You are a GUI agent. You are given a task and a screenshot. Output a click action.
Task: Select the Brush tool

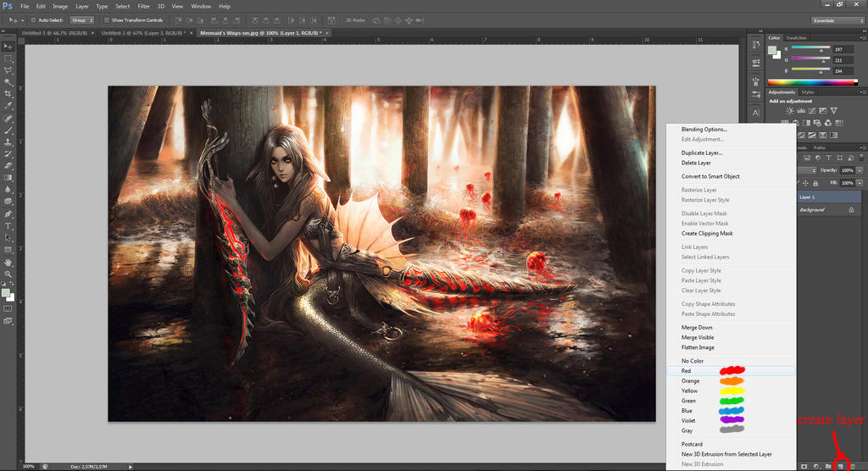tap(8, 130)
